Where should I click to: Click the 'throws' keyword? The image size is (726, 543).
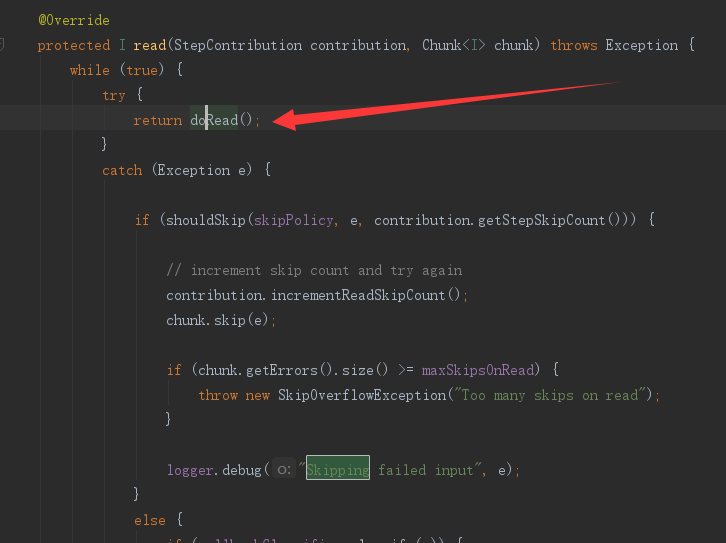(x=574, y=45)
